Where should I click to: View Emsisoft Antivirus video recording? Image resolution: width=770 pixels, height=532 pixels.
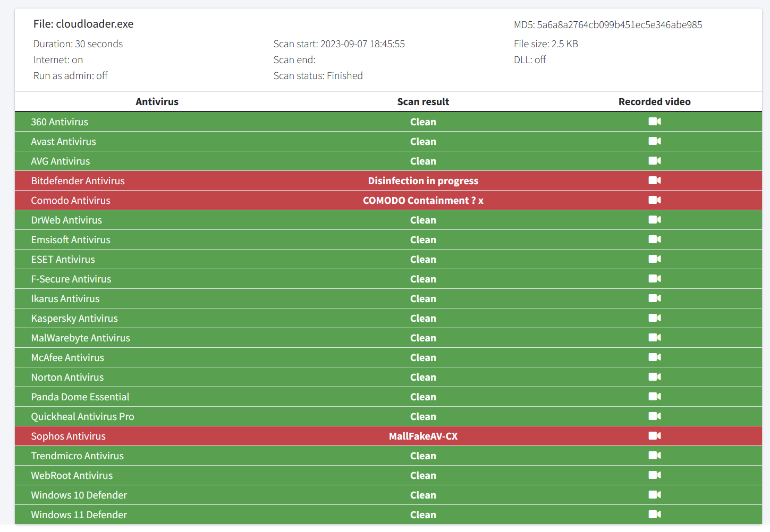point(655,239)
